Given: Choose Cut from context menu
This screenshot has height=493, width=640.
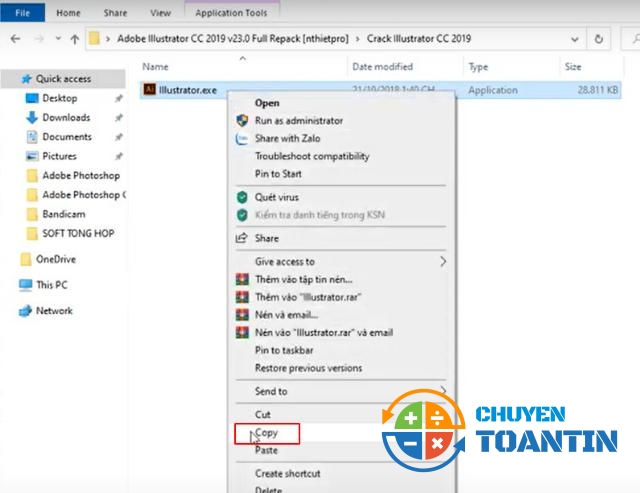Looking at the screenshot, I should coord(263,415).
